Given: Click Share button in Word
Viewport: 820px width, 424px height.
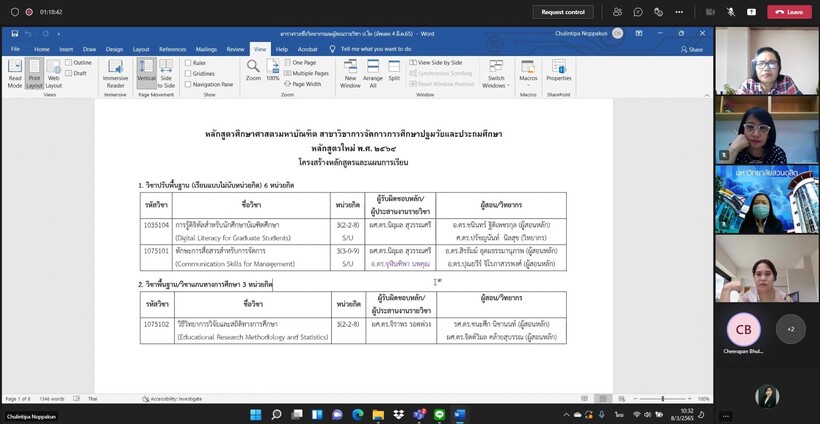Looking at the screenshot, I should click(692, 49).
